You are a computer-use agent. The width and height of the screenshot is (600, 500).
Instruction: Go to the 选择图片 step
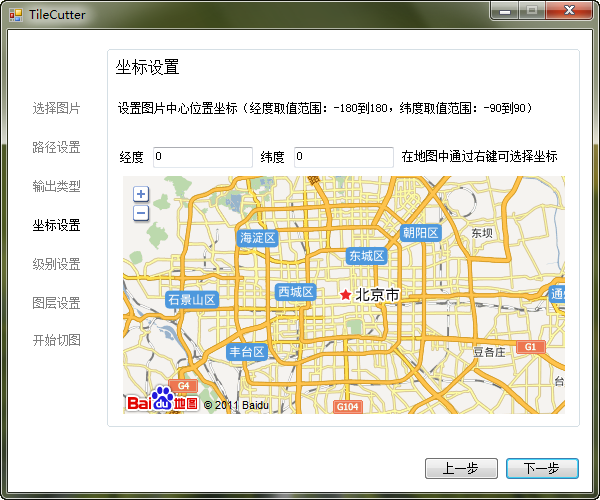click(x=56, y=108)
